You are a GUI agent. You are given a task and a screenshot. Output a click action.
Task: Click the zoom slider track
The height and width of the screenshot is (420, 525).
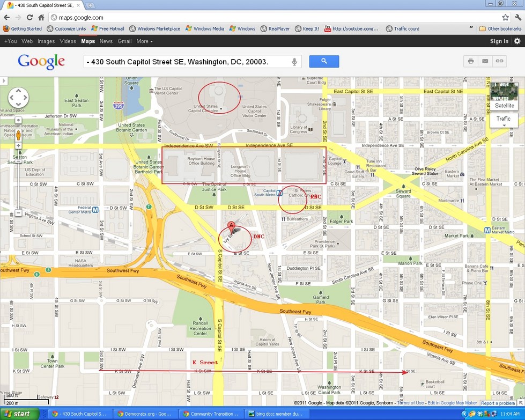click(18, 181)
